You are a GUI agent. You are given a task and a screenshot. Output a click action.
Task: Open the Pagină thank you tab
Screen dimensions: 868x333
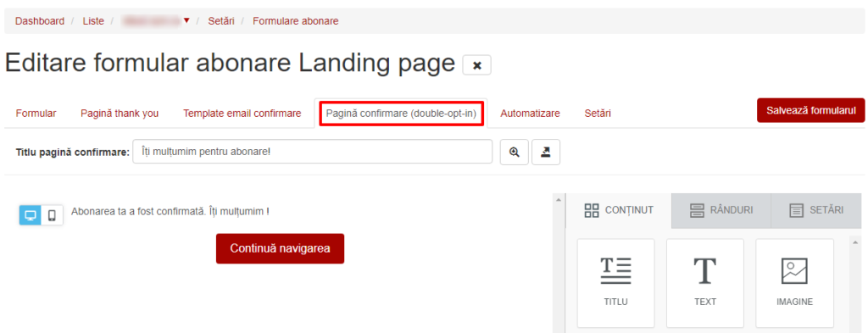[x=120, y=114]
